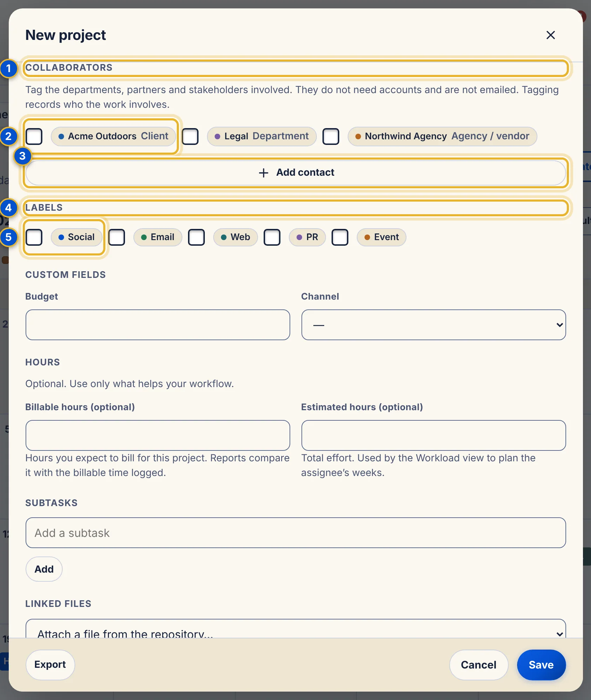Close the New project dialog

[x=550, y=35]
